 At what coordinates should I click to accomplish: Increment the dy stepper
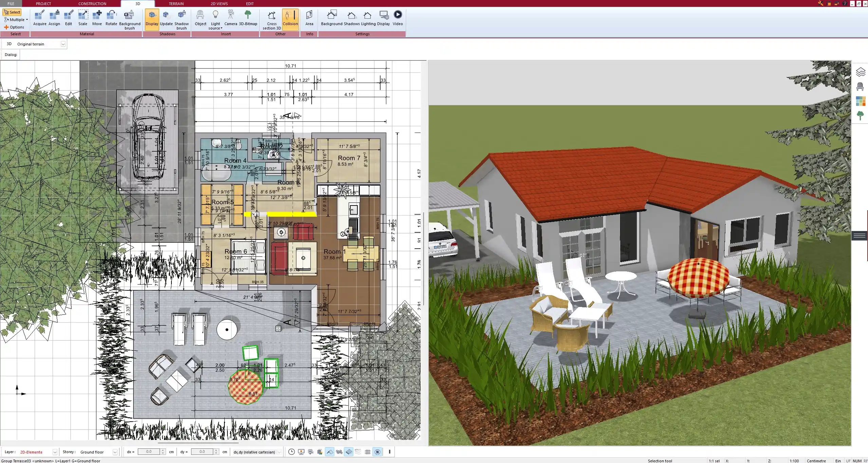point(216,450)
